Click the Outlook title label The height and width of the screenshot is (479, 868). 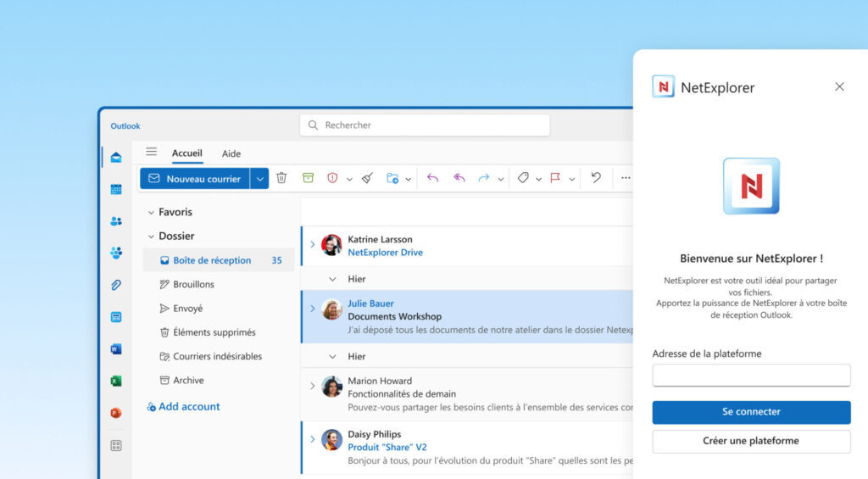point(125,126)
